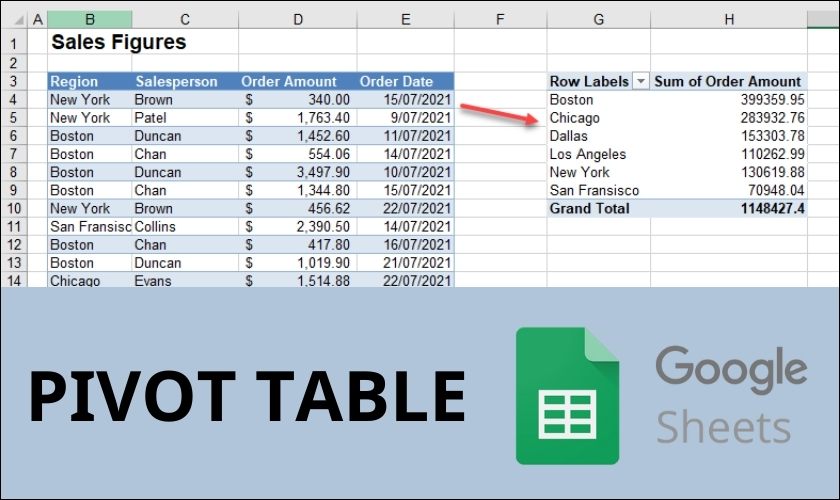Select row 3 header
The height and width of the screenshot is (500, 840).
(x=14, y=81)
